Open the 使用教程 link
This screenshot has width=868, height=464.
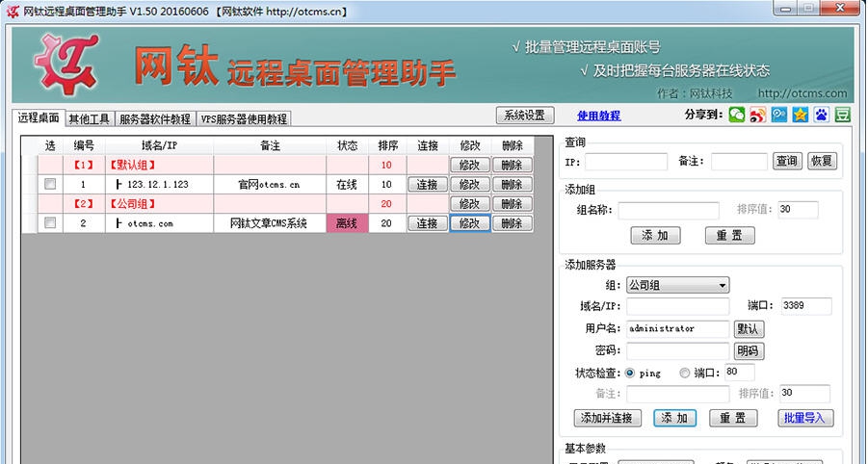[598, 116]
